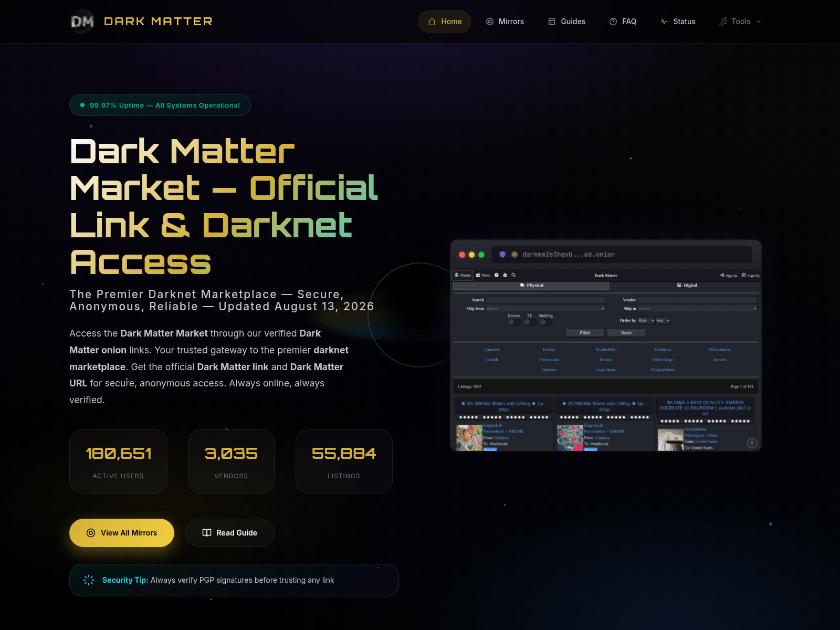Screen dimensions: 840x630
Task: Toggle the FE switch in preview
Action: (530, 322)
